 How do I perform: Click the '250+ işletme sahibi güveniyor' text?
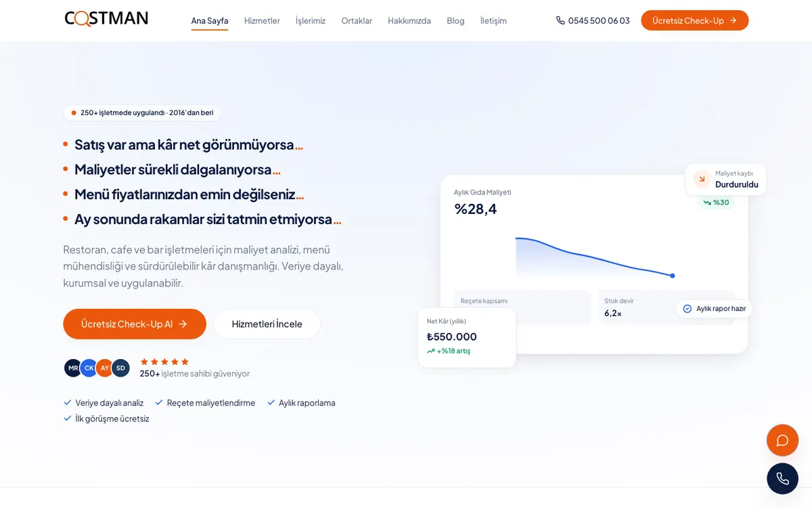(x=195, y=373)
